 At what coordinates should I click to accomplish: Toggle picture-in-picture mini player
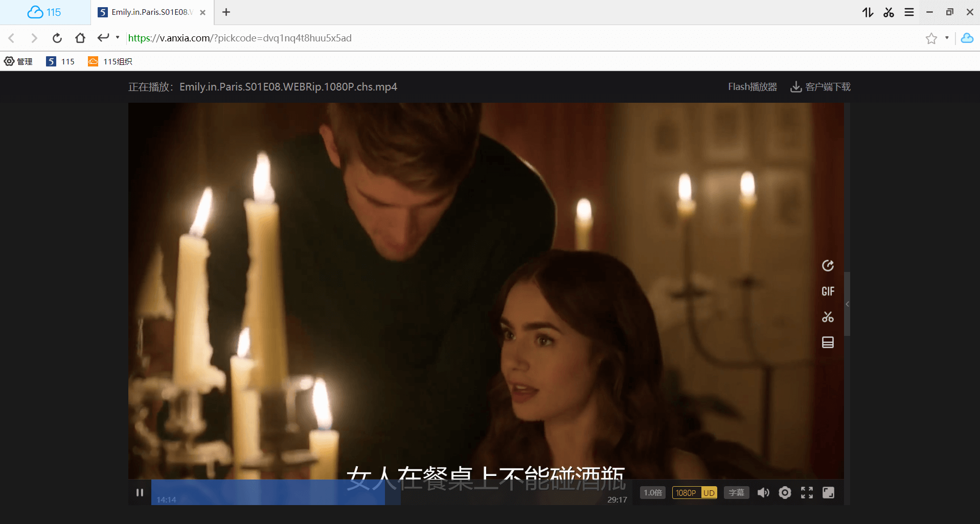828,492
